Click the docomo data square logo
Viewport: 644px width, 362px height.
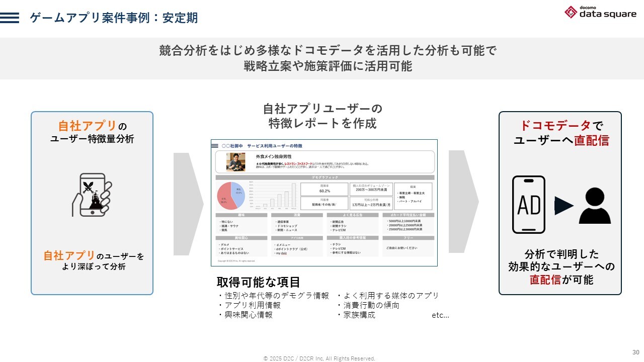click(600, 13)
